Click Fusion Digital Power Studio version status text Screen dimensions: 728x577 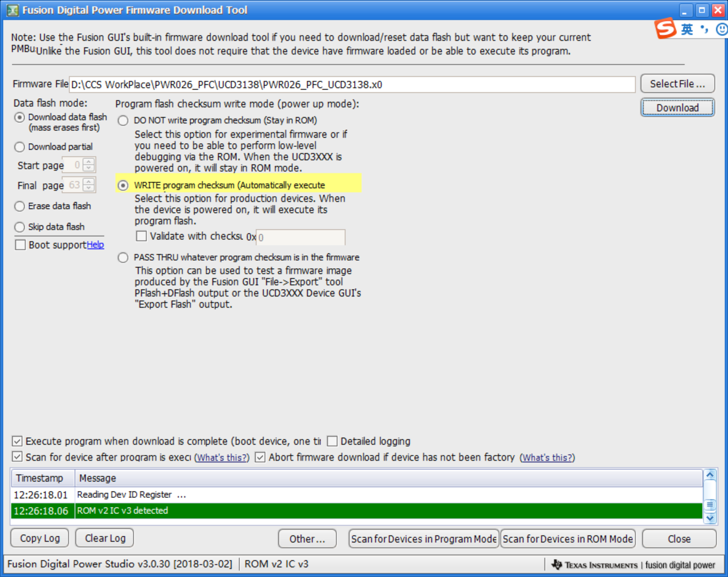(x=120, y=564)
